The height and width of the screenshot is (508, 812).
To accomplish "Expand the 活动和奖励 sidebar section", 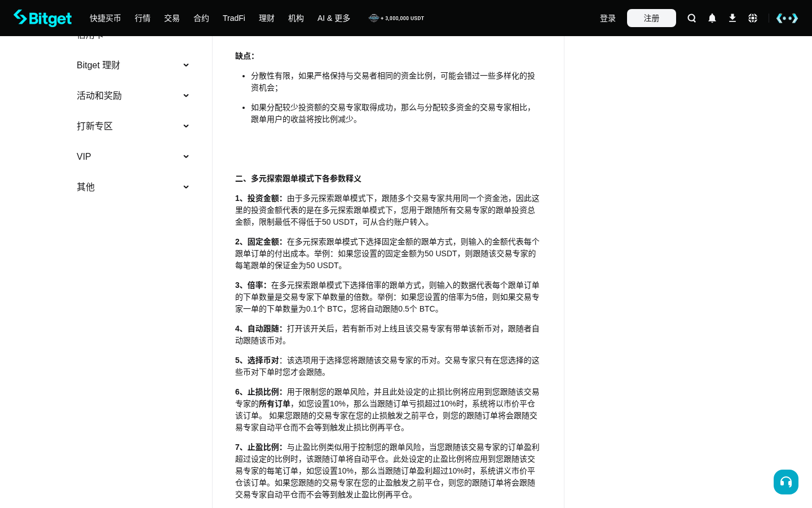I will click(x=133, y=96).
